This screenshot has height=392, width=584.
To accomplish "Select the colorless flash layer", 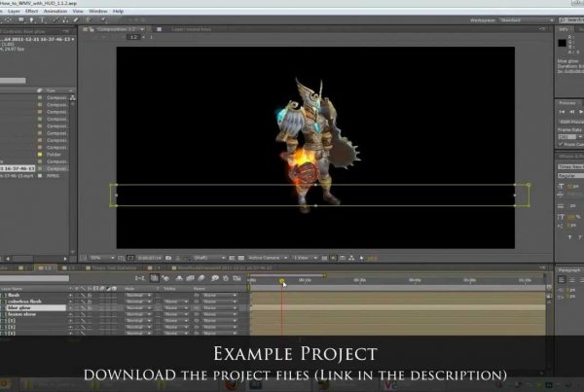I will click(24, 302).
